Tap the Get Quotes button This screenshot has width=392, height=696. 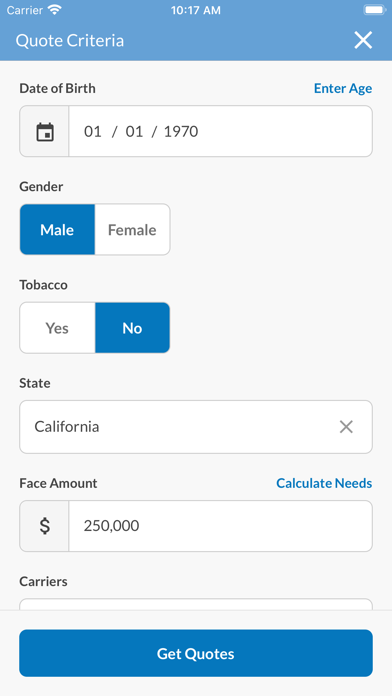click(x=196, y=653)
